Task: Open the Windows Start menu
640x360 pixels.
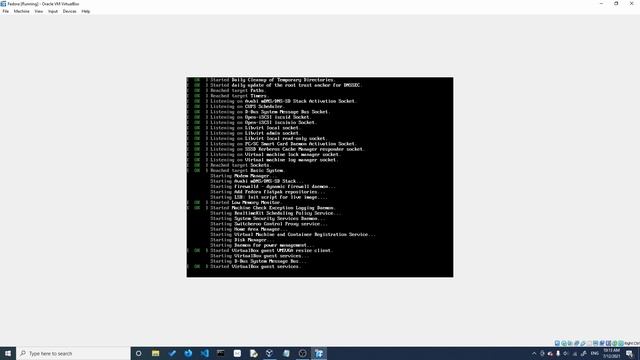Action: [x=8, y=353]
